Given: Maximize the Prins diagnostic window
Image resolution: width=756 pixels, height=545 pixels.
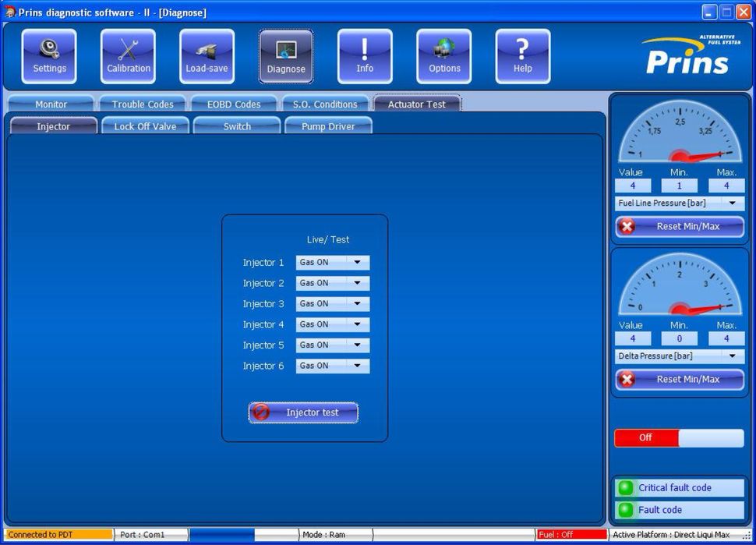Looking at the screenshot, I should [726, 12].
